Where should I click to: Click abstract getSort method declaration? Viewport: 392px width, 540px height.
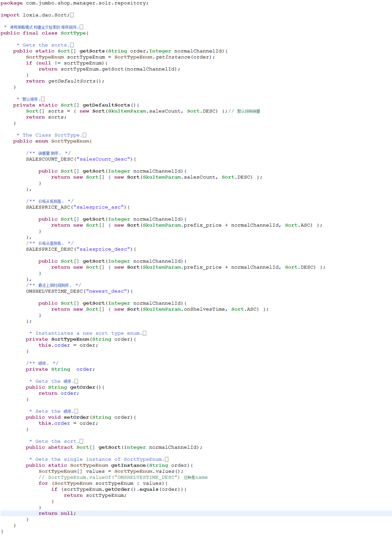coord(114,447)
